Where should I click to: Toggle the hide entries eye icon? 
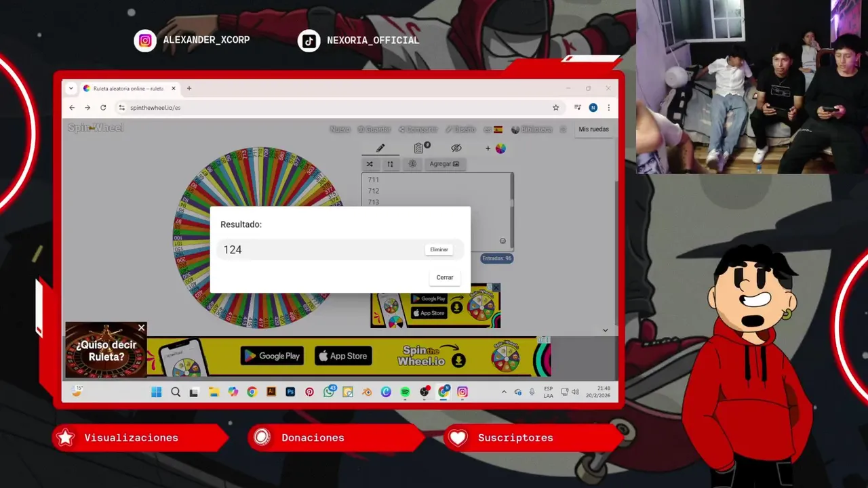tap(456, 148)
